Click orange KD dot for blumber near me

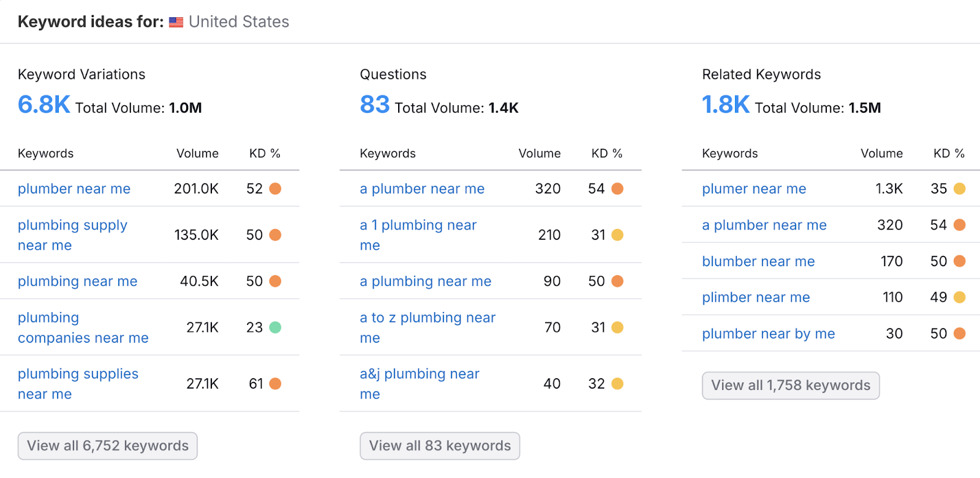point(959,261)
